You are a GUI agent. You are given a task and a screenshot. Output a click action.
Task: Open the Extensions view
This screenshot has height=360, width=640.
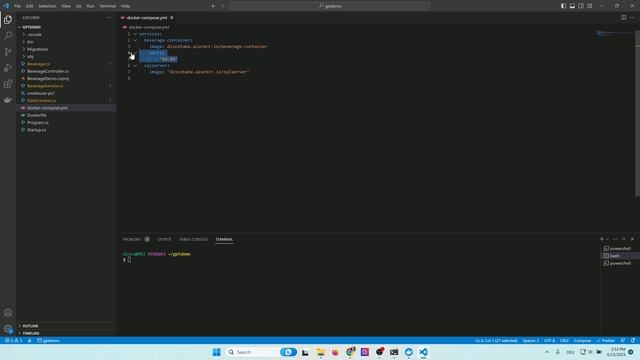coord(8,84)
